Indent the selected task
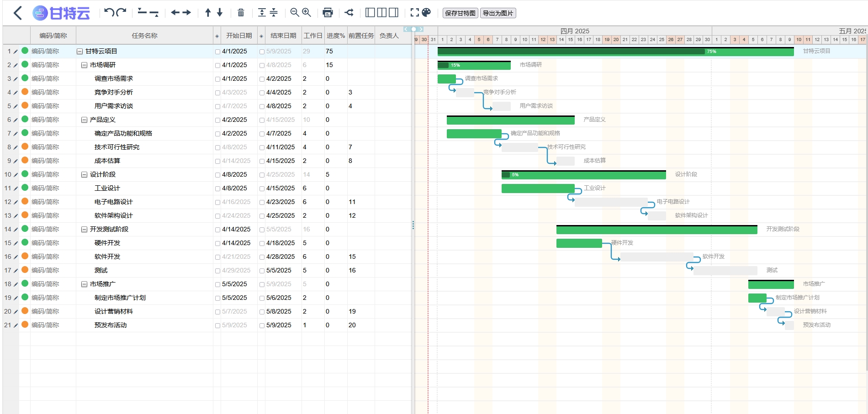This screenshot has width=868, height=414. [186, 13]
